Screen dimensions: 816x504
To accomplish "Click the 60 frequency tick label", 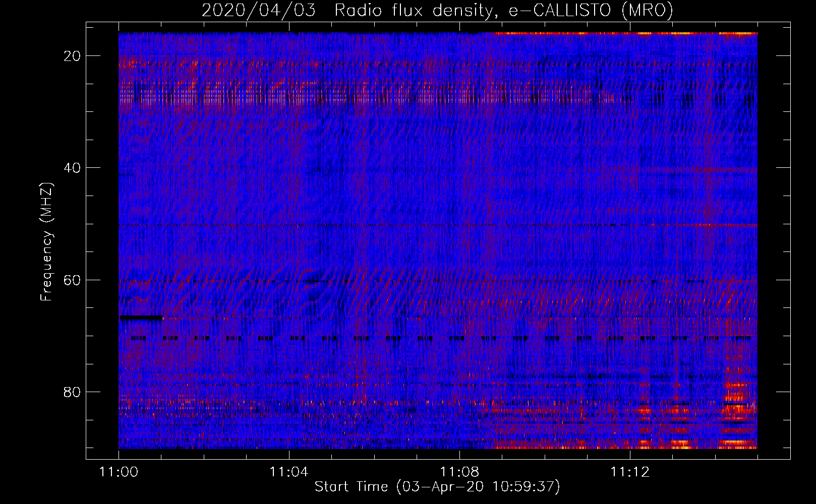I will point(73,280).
